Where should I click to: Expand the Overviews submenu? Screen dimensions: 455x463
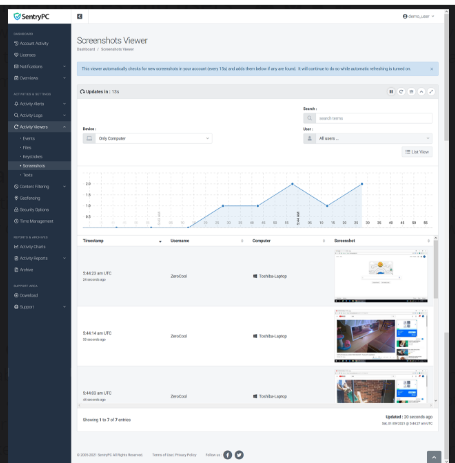(39, 78)
